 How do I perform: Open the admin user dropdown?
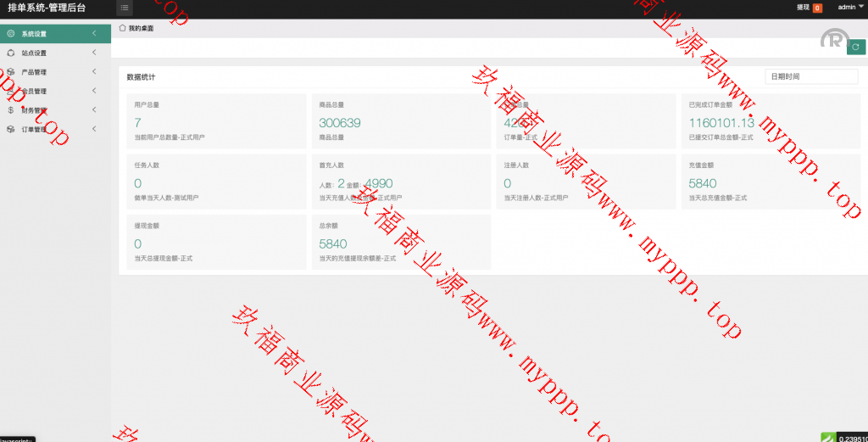tap(850, 7)
